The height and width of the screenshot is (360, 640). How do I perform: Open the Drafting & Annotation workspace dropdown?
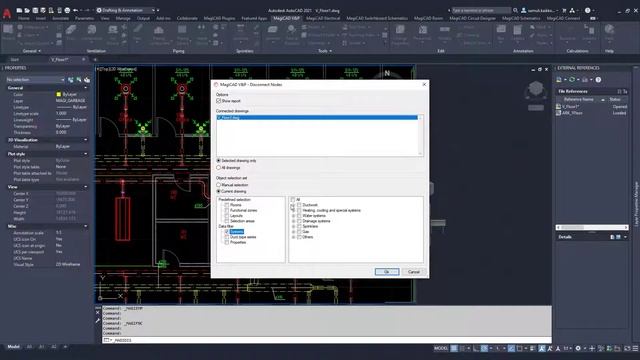[127, 10]
